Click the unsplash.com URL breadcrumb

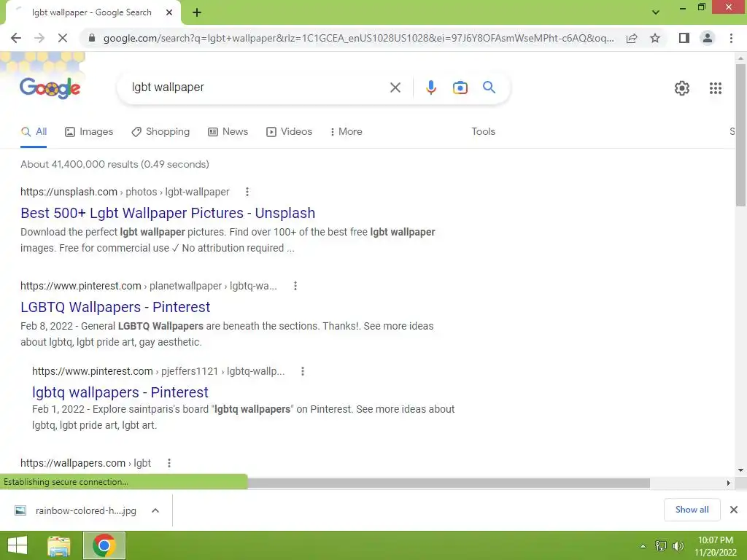[125, 192]
